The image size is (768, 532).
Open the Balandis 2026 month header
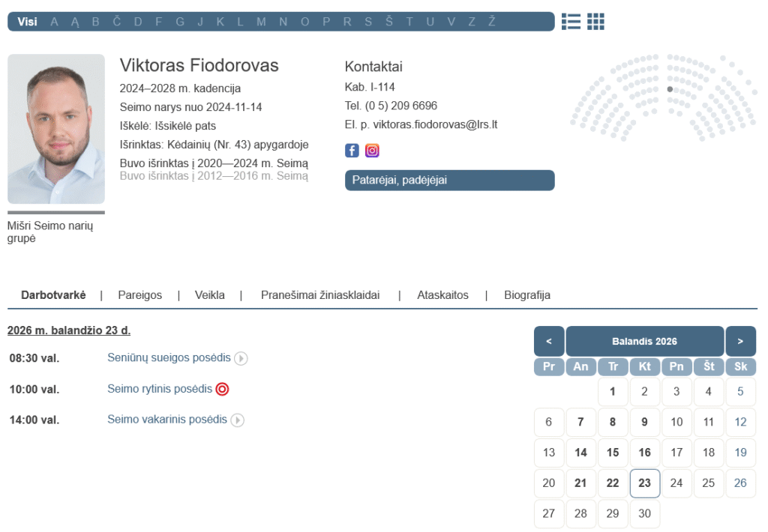pyautogui.click(x=644, y=341)
